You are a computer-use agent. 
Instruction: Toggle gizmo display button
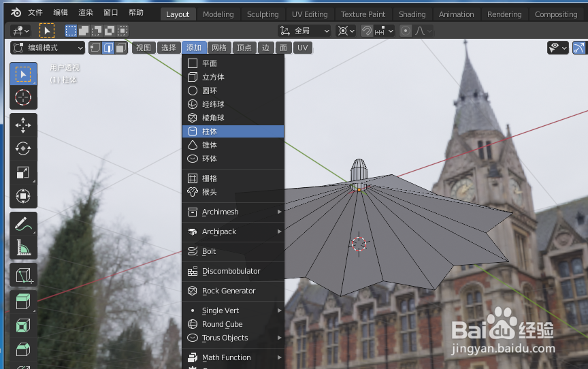tap(579, 48)
